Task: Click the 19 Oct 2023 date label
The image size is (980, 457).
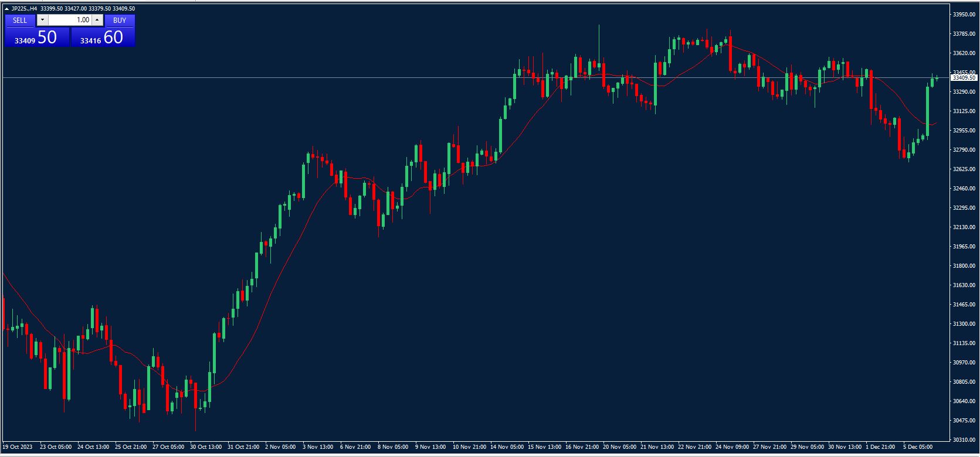Action: (18, 447)
